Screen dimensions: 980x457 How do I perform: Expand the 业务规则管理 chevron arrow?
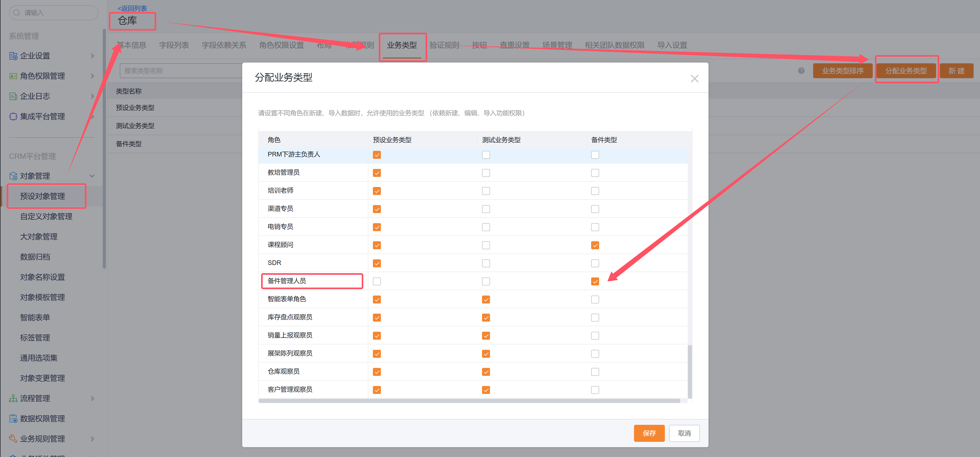pos(92,439)
